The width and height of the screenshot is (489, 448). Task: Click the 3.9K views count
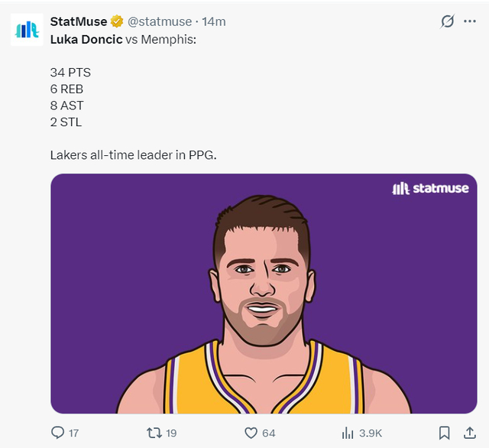click(x=371, y=433)
